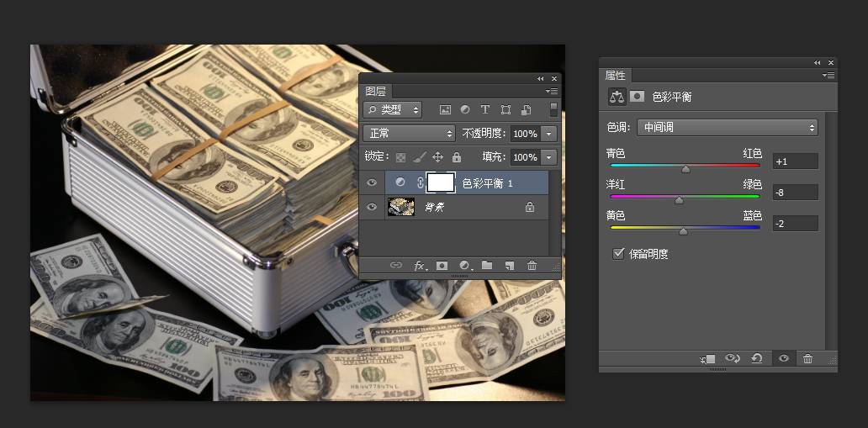Lock image pixels brush icon
Image resolution: width=868 pixels, height=428 pixels.
point(420,157)
